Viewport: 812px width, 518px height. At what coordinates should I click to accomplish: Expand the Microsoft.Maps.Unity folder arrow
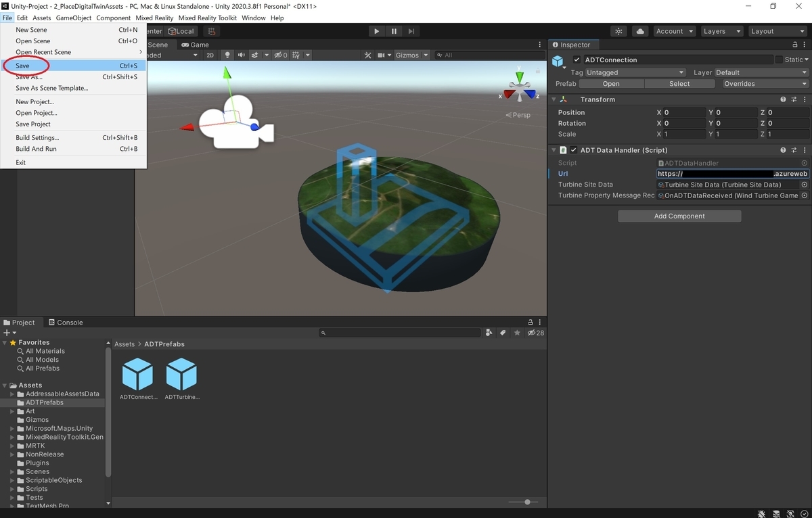12,428
